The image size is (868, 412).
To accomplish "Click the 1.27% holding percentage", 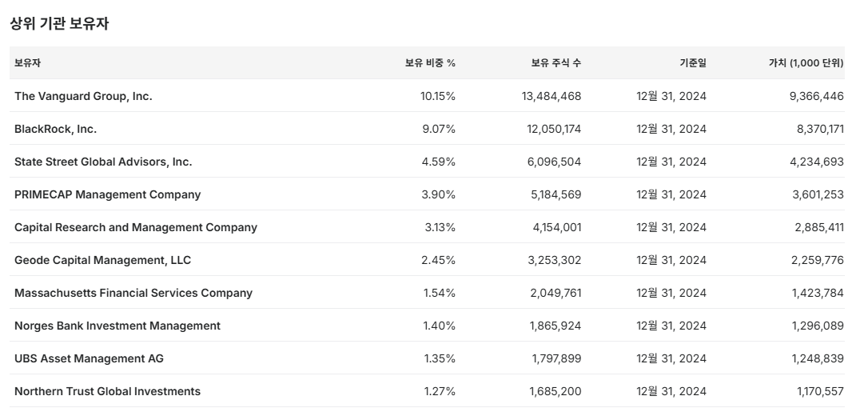I will point(440,391).
